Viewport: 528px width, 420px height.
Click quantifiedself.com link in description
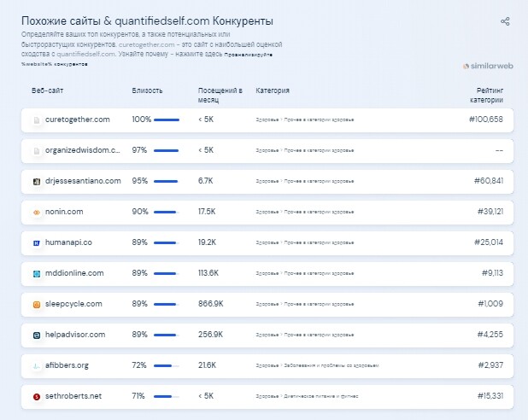point(86,54)
